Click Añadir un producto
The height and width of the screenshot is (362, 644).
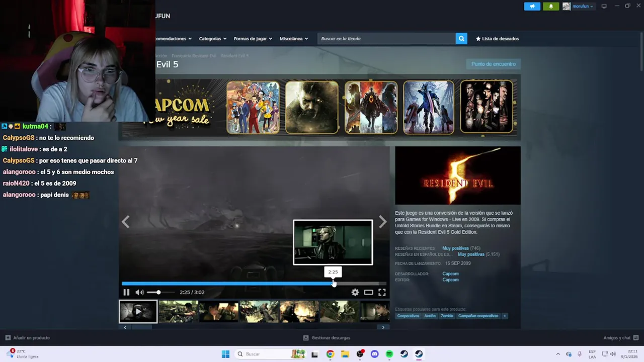pos(28,338)
